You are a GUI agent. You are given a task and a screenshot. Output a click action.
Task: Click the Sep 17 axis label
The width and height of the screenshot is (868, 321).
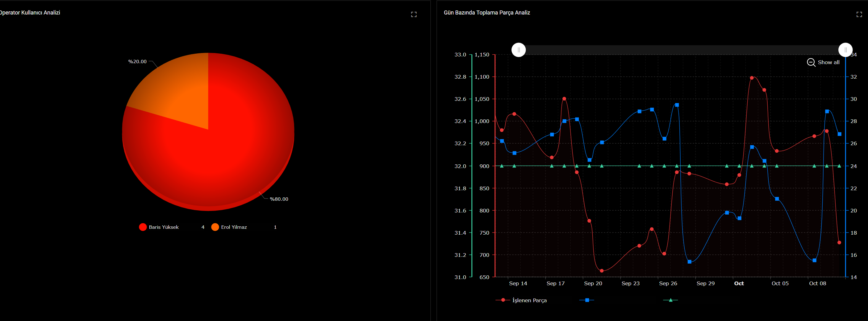pos(555,283)
